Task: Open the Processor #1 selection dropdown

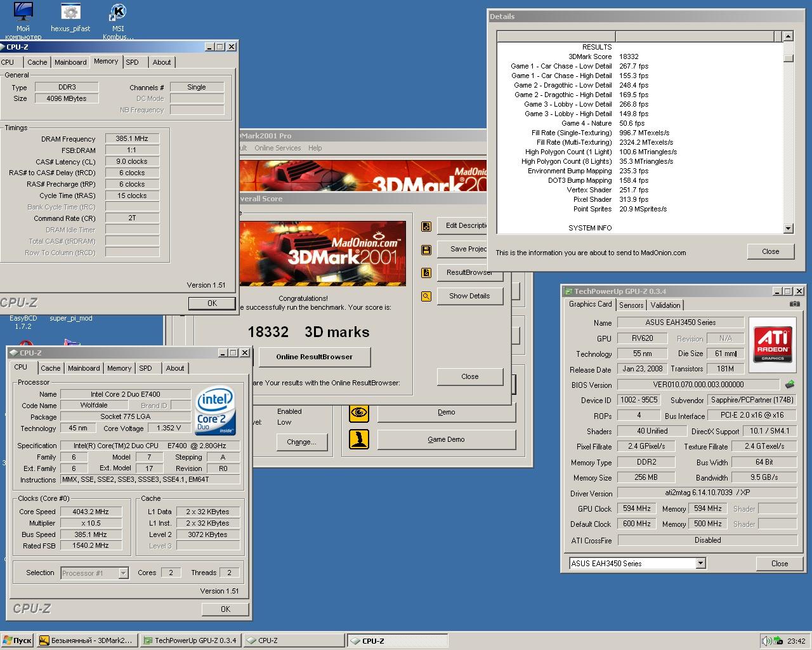Action: (x=123, y=573)
